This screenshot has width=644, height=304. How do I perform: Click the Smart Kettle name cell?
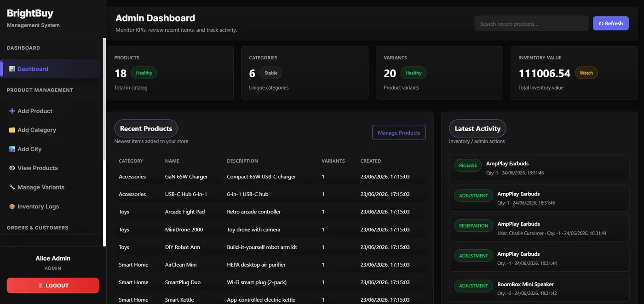(180, 300)
